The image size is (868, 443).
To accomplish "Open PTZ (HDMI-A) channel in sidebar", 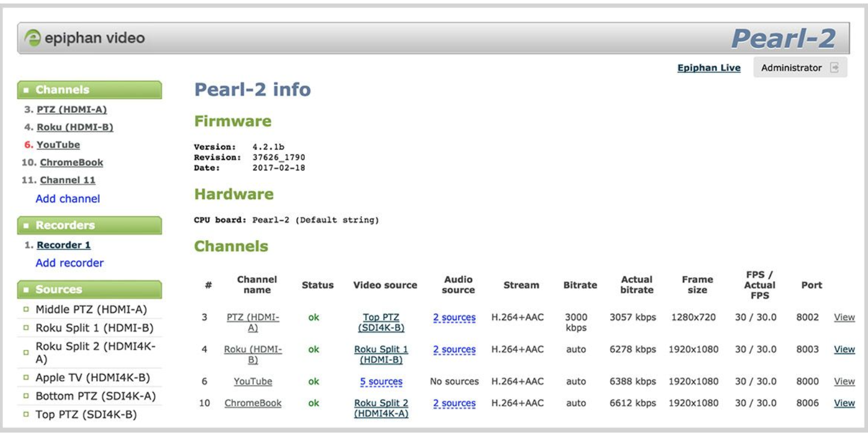I will click(72, 110).
